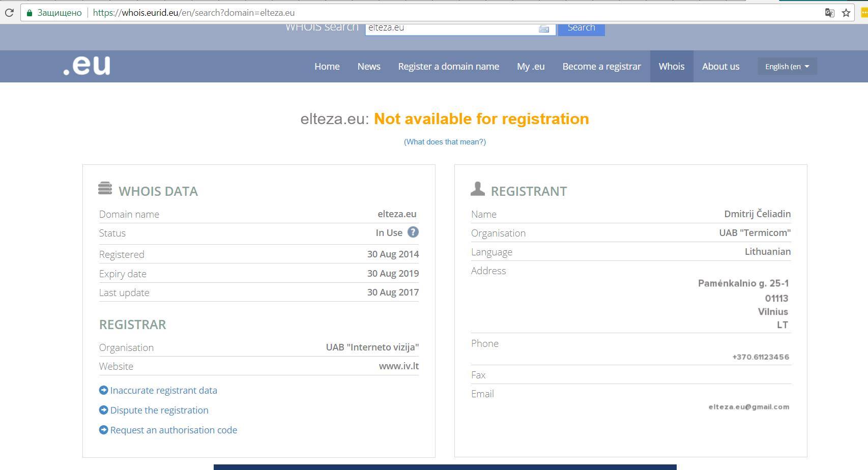Open the About us menu item
Viewport: 868px width, 470px height.
720,67
